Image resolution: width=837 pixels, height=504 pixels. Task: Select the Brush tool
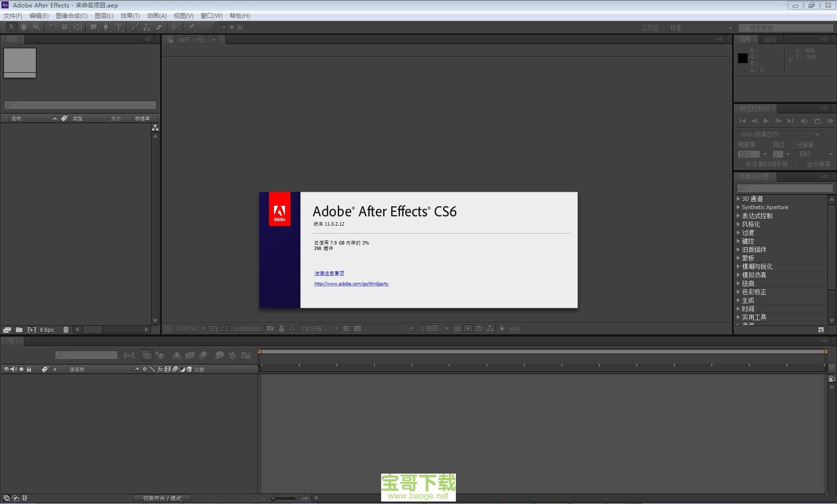tap(135, 27)
